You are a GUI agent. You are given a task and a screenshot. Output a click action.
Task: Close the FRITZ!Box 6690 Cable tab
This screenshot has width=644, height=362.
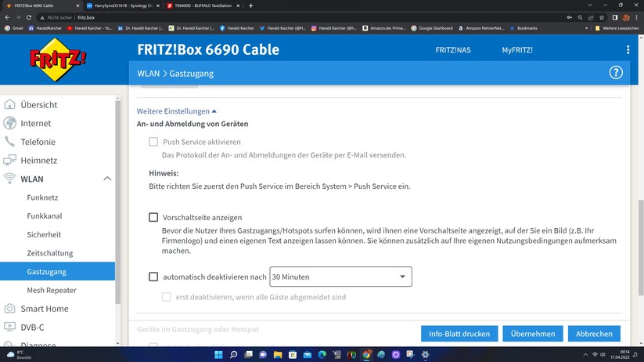77,5
